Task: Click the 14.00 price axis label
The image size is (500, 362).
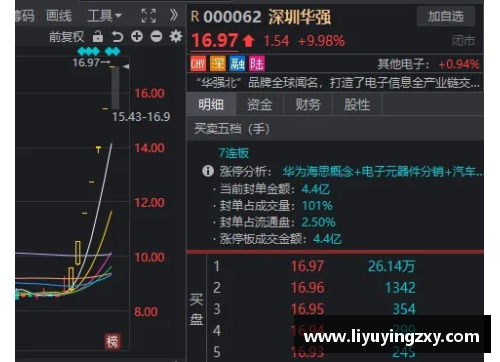Action: [x=149, y=148]
